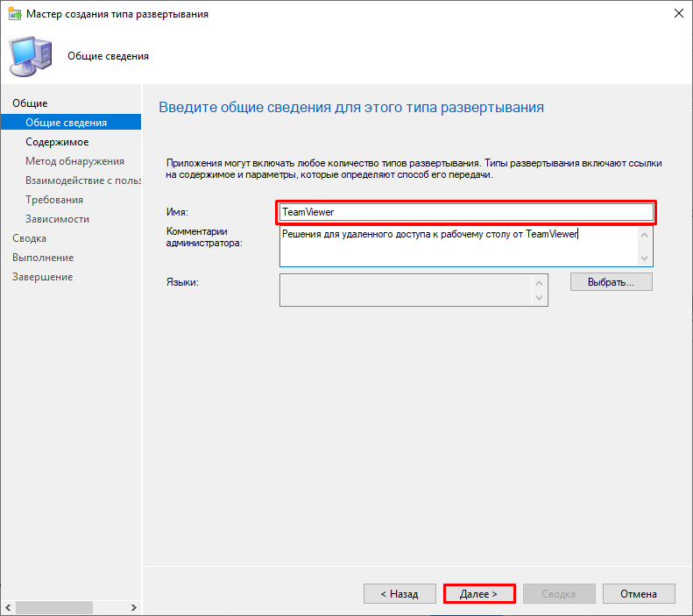Click the wizard icon in title bar
This screenshot has height=616, width=693.
click(15, 14)
